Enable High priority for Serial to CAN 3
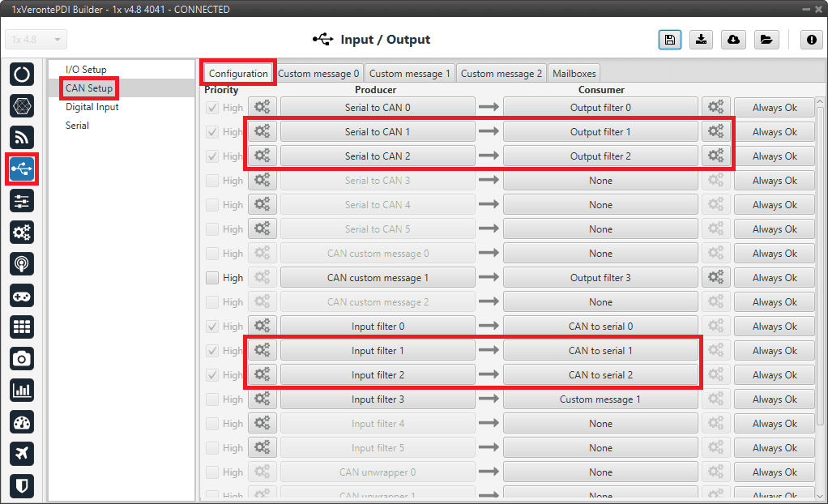 [212, 181]
